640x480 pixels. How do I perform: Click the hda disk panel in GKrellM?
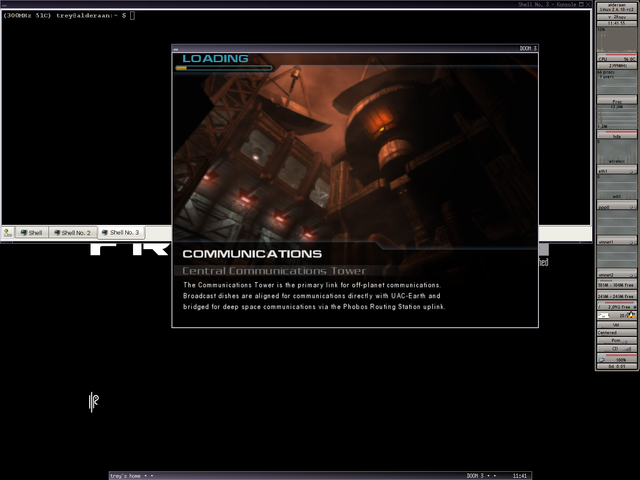click(617, 136)
